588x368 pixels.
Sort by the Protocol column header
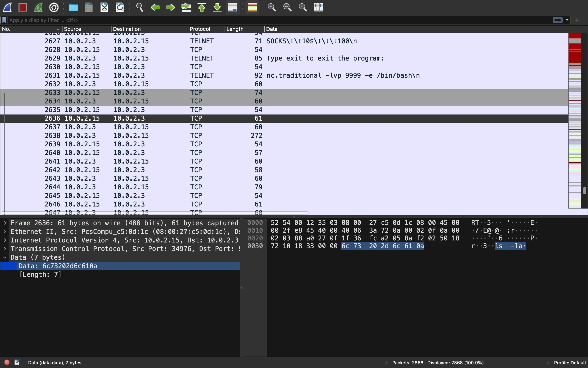pyautogui.click(x=206, y=29)
